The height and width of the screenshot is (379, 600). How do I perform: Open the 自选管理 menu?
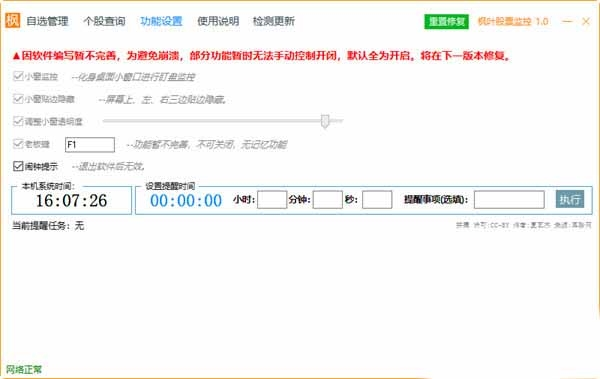[47, 21]
